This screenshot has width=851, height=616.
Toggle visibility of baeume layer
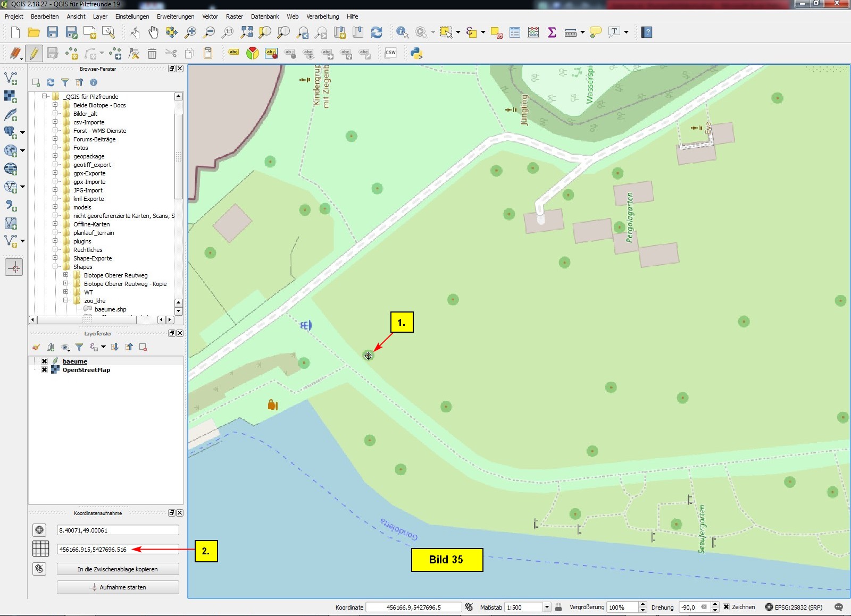(x=45, y=361)
